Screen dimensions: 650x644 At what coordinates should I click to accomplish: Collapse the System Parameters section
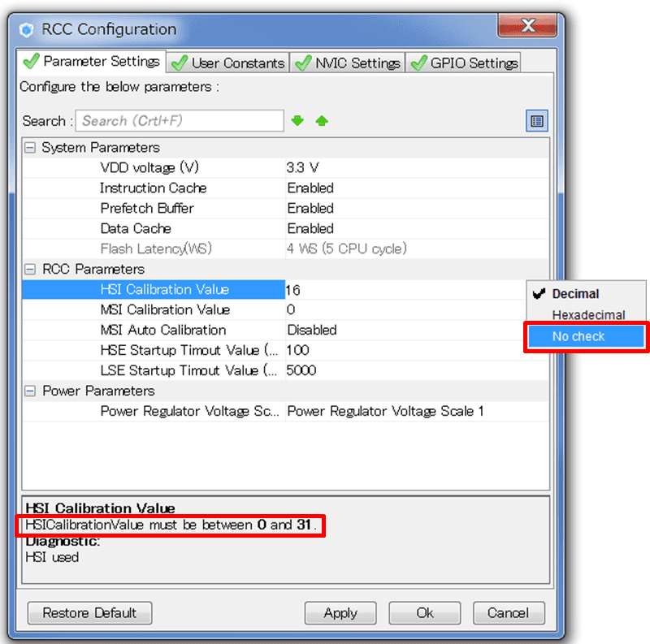pyautogui.click(x=30, y=148)
